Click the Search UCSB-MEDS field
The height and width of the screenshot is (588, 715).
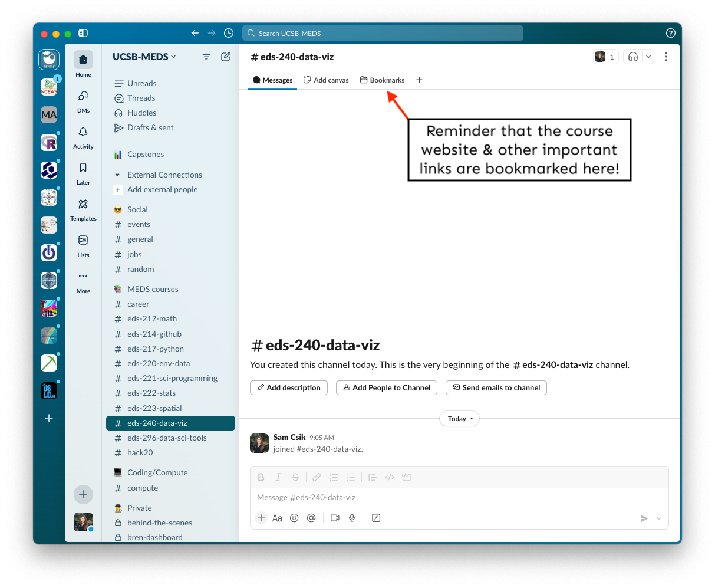pyautogui.click(x=383, y=33)
